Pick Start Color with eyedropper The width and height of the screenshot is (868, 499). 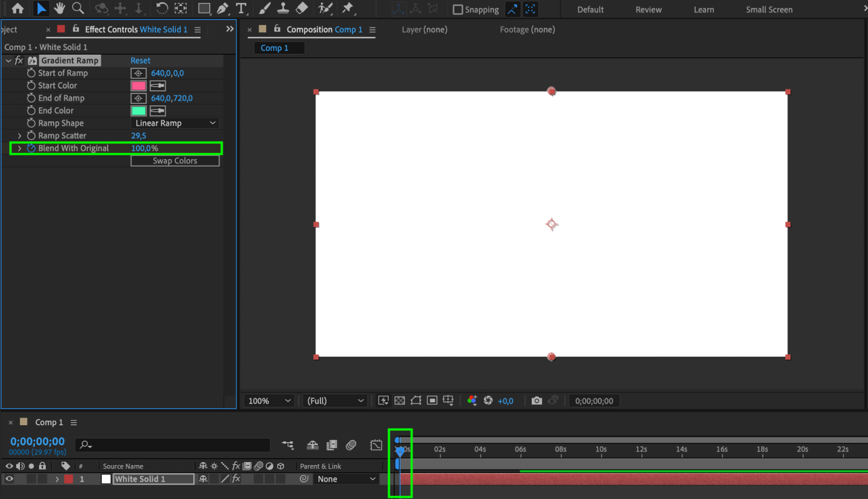[158, 86]
